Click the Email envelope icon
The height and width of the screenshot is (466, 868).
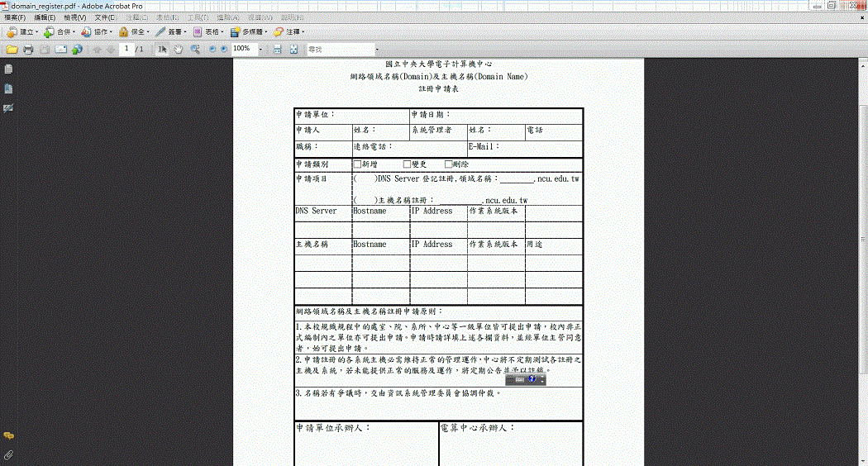coord(60,50)
